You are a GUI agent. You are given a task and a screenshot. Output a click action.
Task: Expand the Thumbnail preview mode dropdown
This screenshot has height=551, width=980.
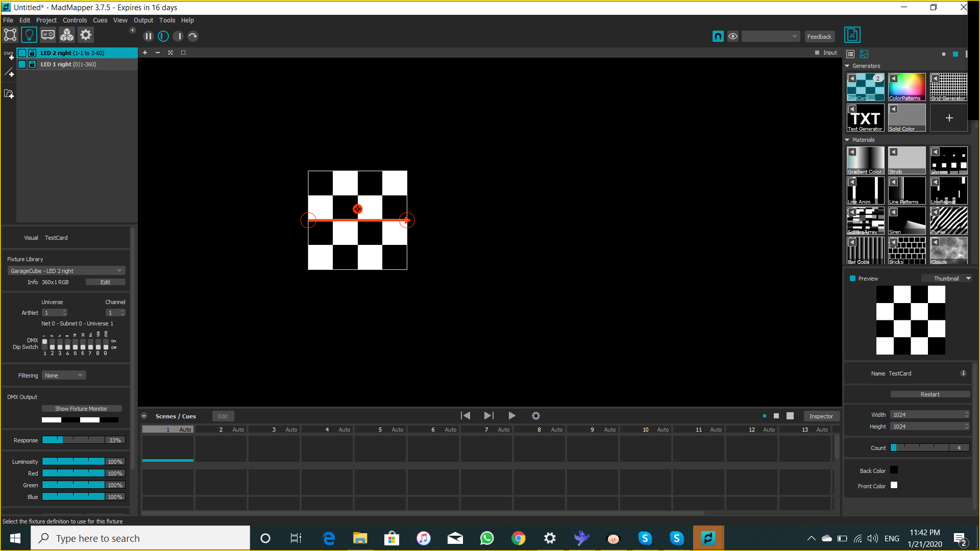click(x=947, y=279)
